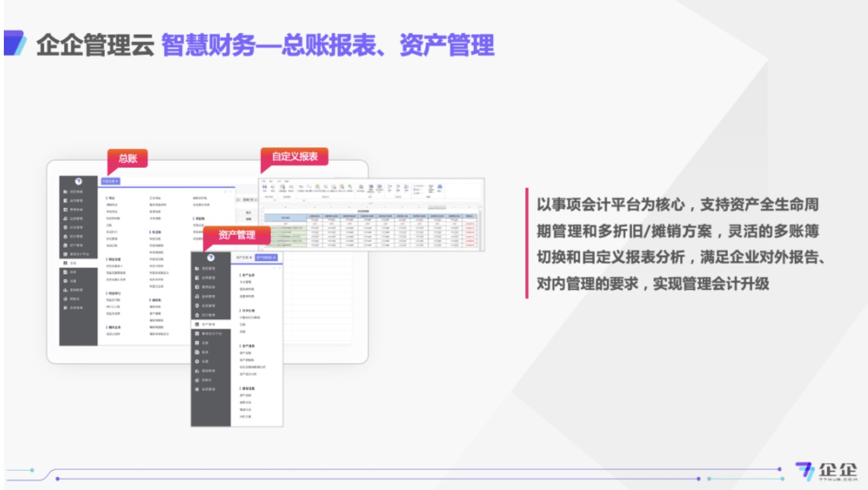Click the logo atop the 资产管理 window sidebar
This screenshot has height=490, width=868.
[210, 257]
